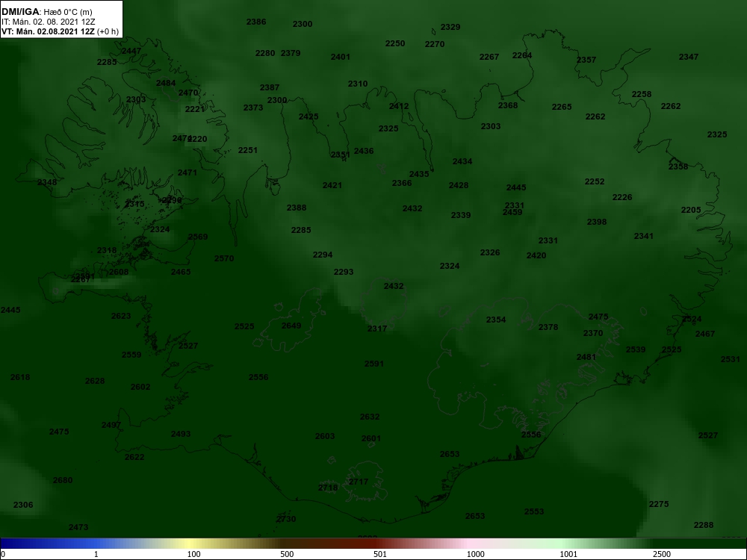This screenshot has width=747, height=560.
Task: Click the map value 2329
Action: (450, 27)
